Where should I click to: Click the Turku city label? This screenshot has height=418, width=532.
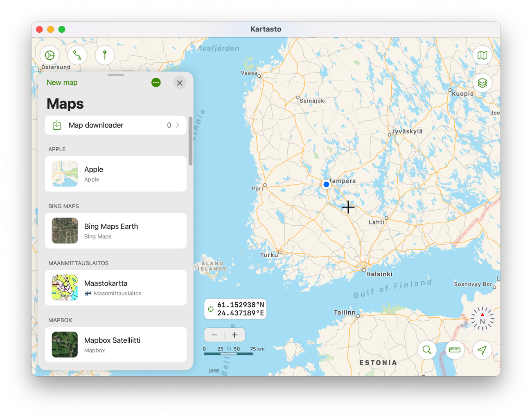(269, 255)
